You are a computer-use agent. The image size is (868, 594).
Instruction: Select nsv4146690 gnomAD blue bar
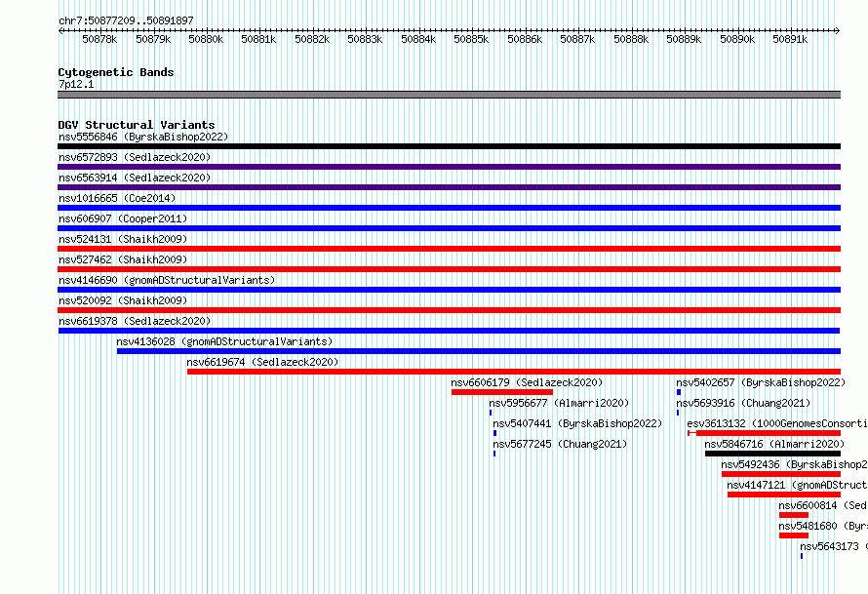[x=449, y=290]
